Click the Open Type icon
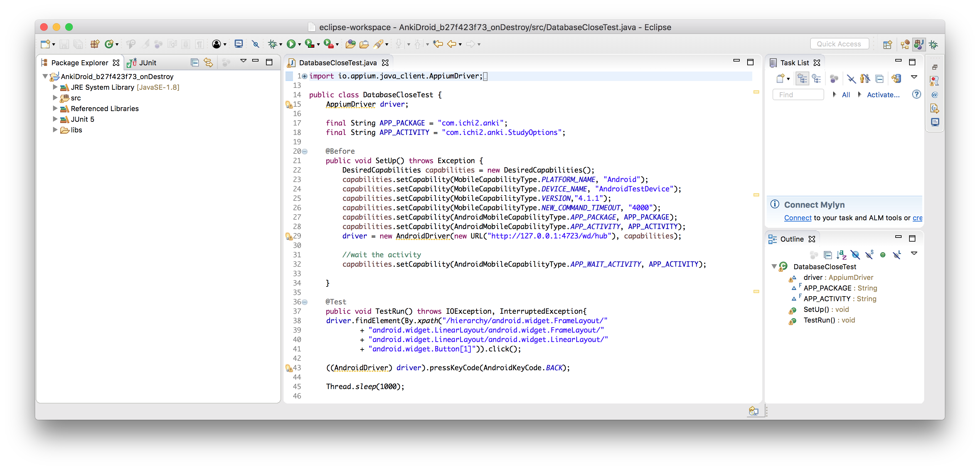 click(x=350, y=44)
